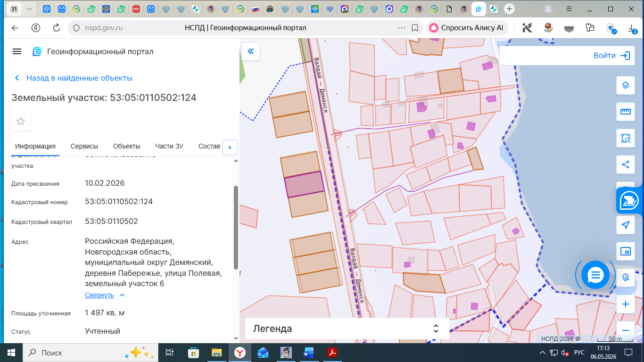
Task: Collapse the address with Свернуть chevron
Action: coord(122,295)
